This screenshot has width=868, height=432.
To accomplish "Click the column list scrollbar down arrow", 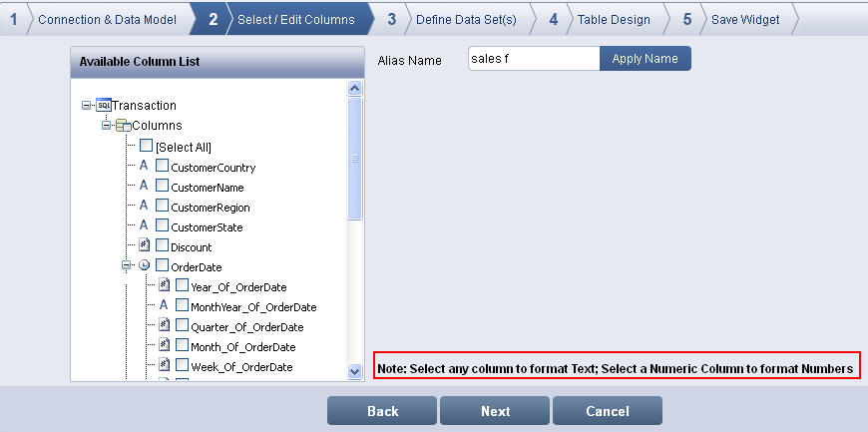I will coord(354,371).
